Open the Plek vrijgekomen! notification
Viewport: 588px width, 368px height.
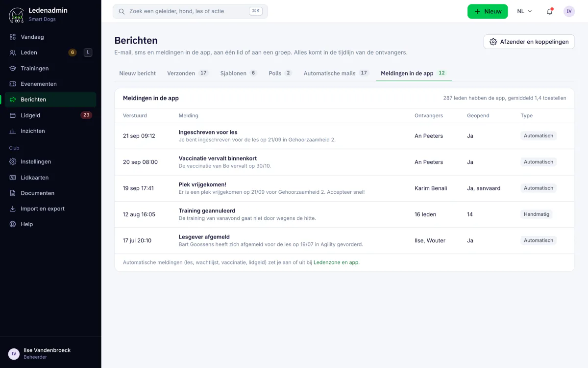coord(344,188)
